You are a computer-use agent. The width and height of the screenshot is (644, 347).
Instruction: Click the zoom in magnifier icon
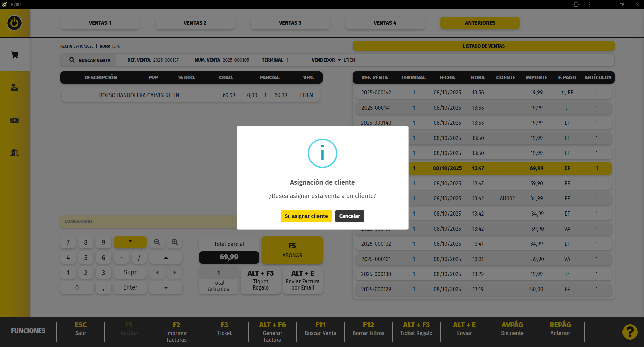click(x=175, y=242)
